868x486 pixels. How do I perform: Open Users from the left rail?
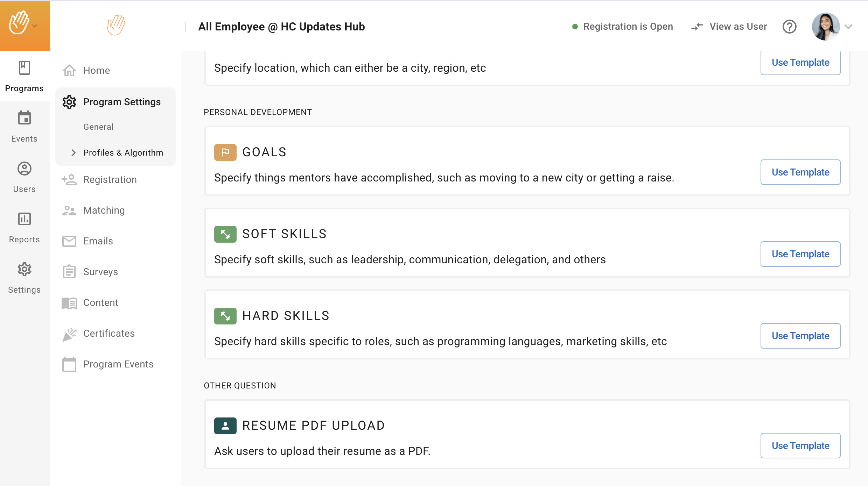(x=24, y=177)
